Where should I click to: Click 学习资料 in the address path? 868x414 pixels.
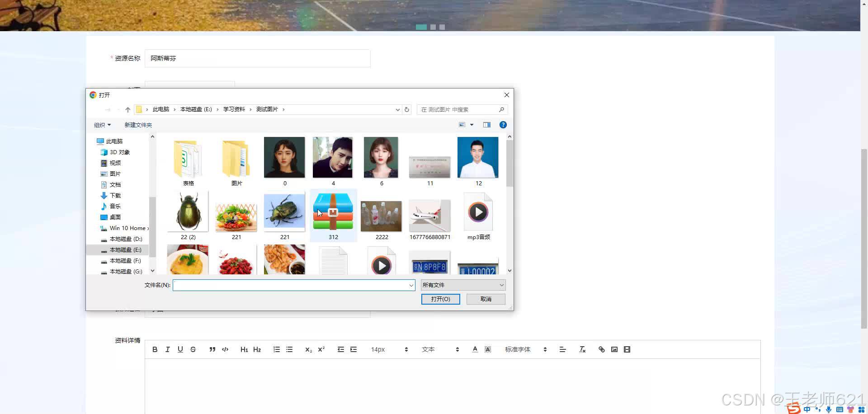click(234, 109)
